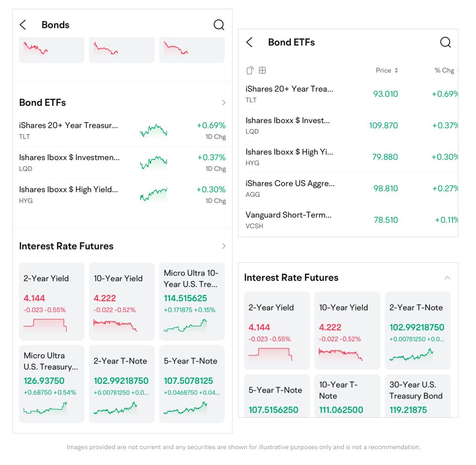Switch to grid view icon in Bond ETFs
Screen dimensions: 476x465
[x=262, y=71]
